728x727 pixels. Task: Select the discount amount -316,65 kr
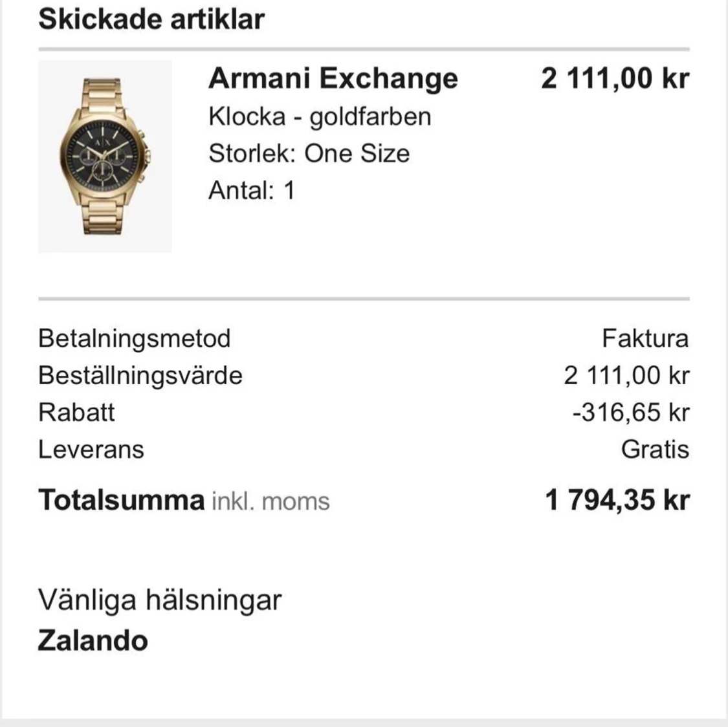pos(631,413)
